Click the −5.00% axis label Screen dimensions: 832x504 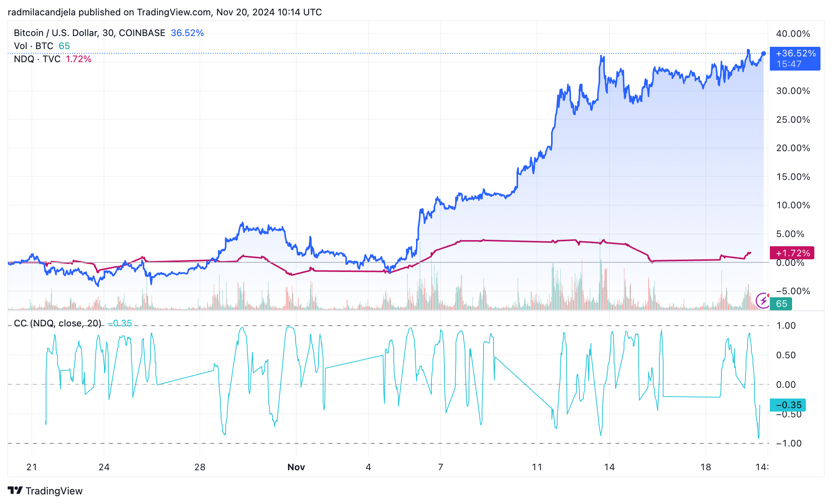point(793,291)
